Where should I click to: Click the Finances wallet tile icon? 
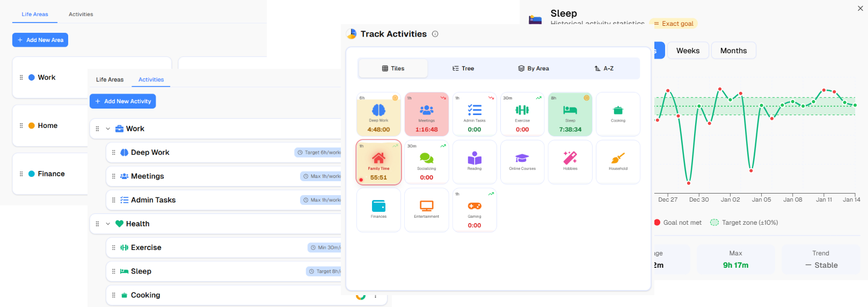tap(378, 206)
